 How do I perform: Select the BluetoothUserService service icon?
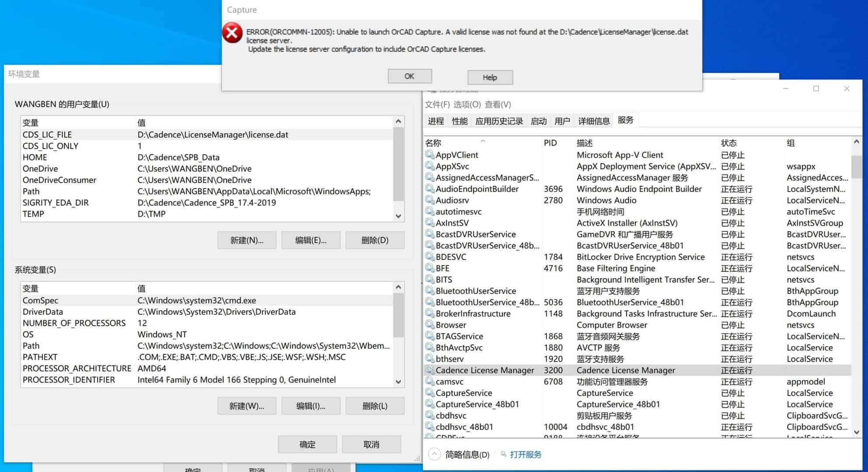pyautogui.click(x=430, y=291)
